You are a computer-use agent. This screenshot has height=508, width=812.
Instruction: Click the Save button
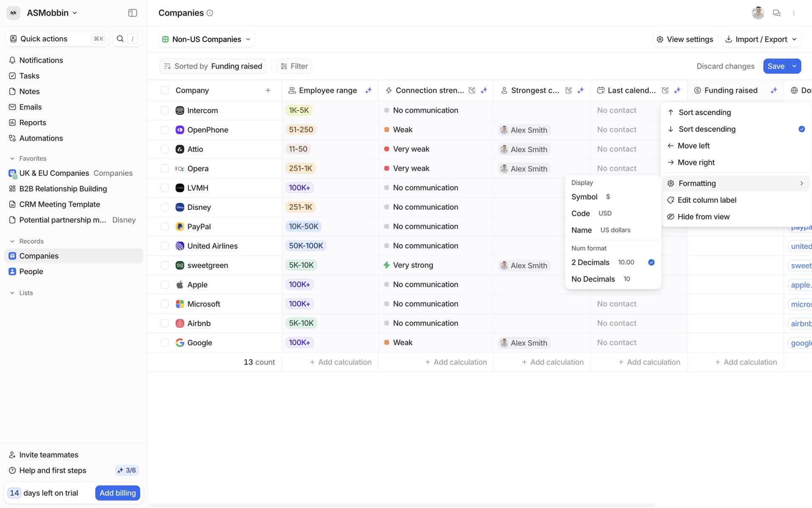[x=776, y=66]
